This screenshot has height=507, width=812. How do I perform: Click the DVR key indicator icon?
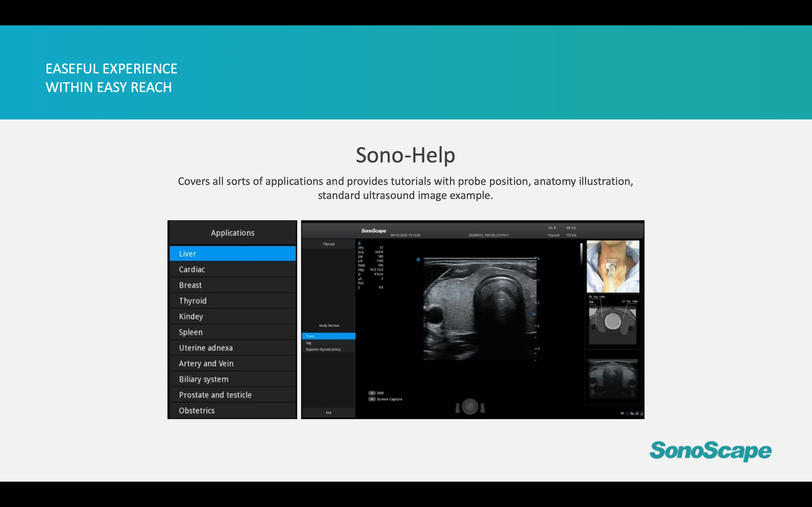coord(372,393)
